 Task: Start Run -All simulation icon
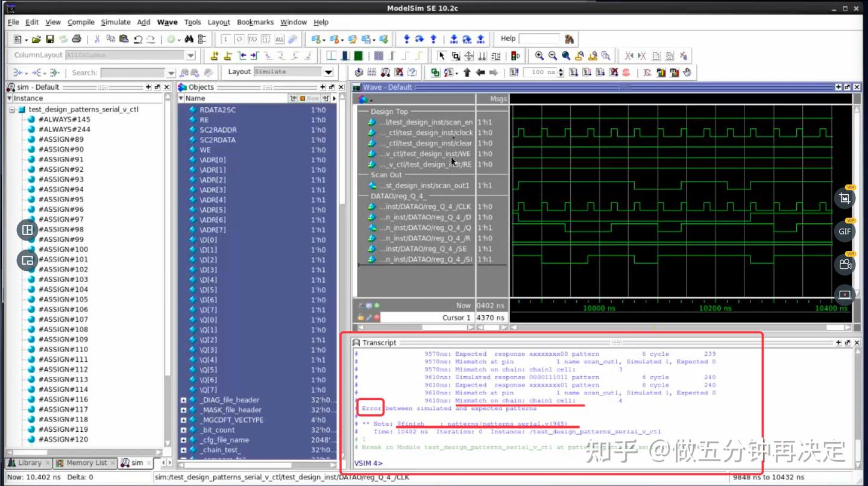tap(600, 72)
